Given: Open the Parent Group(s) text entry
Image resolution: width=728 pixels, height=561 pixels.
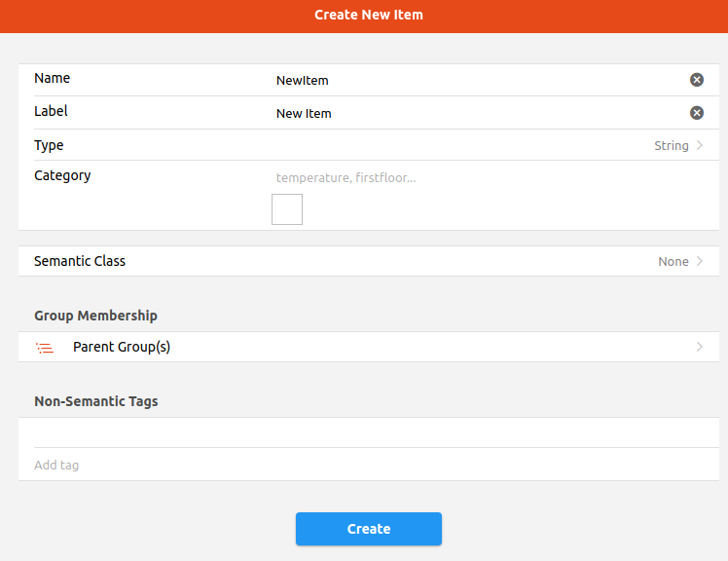Looking at the screenshot, I should click(122, 347).
